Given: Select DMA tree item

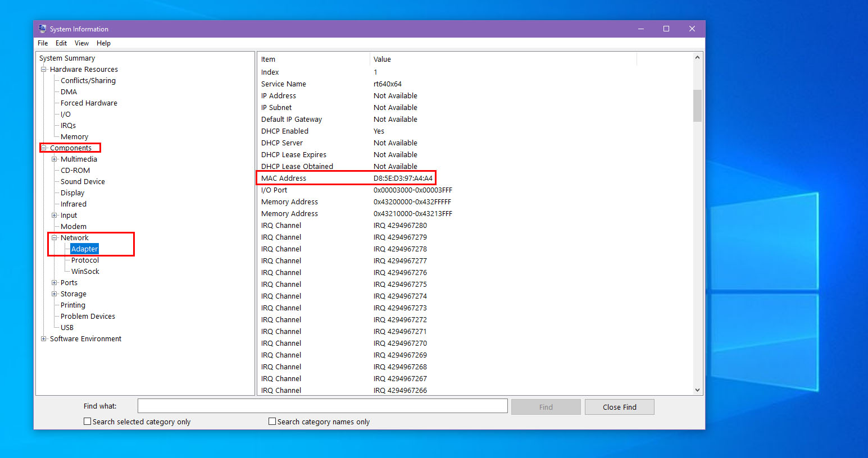Looking at the screenshot, I should [x=69, y=92].
